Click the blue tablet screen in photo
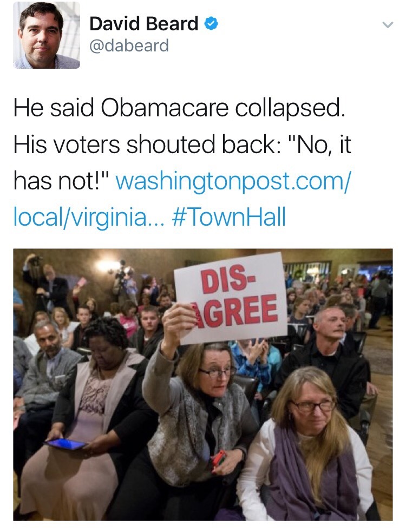This screenshot has width=406, height=532. [x=66, y=444]
